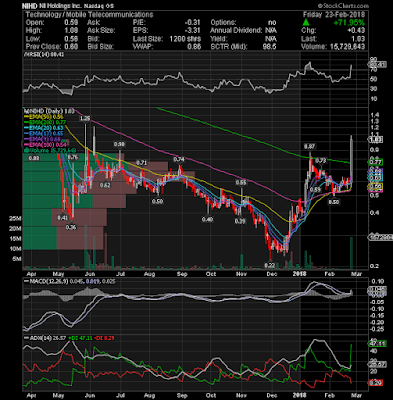Click the 0.40 October low label
This screenshot has height=400, width=393.
pyautogui.click(x=207, y=220)
